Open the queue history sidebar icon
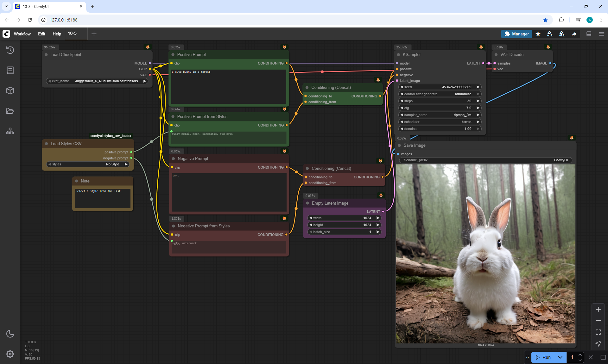 10,50
